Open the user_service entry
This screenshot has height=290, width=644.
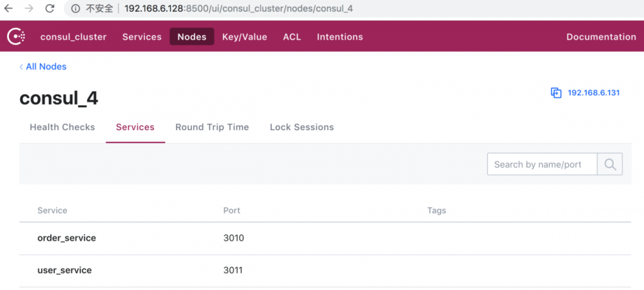64,271
